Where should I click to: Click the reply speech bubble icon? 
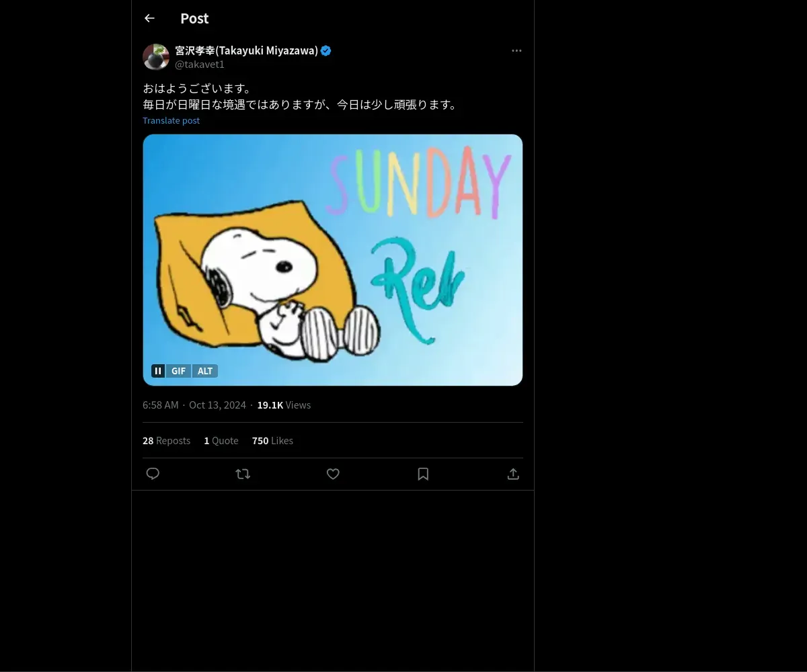pyautogui.click(x=153, y=474)
